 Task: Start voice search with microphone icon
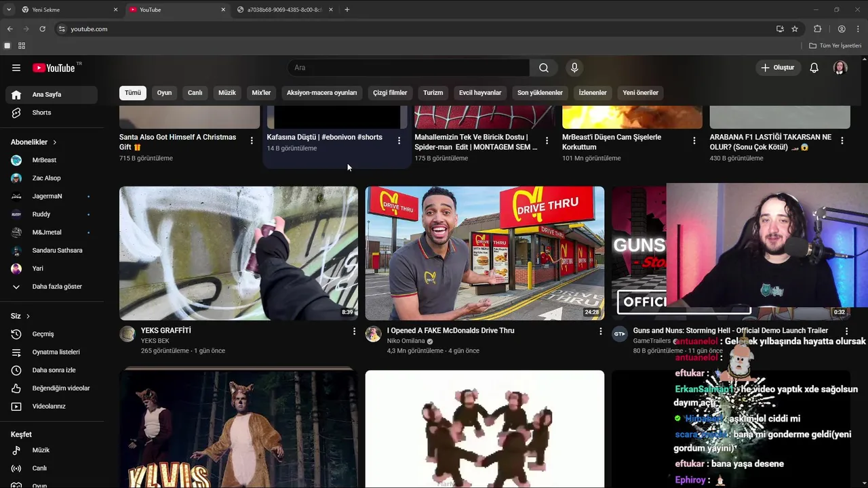[x=574, y=68]
